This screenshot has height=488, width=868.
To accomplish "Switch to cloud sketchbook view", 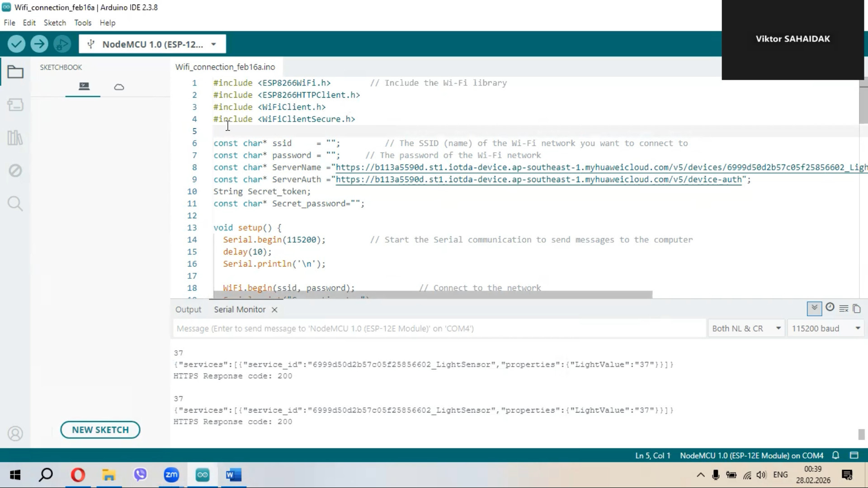I will (119, 87).
